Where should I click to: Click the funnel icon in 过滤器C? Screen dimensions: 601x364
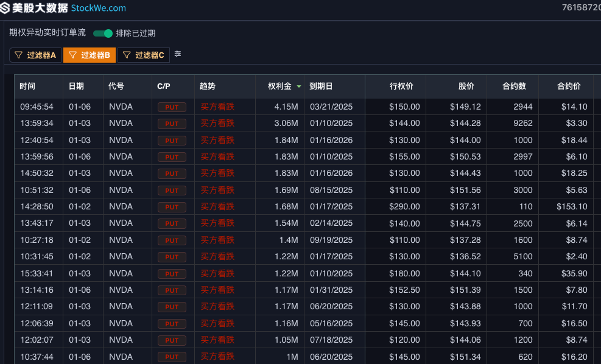[x=127, y=55]
